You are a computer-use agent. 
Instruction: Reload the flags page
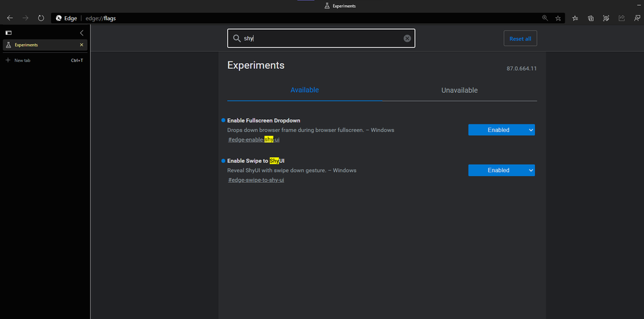[x=41, y=18]
